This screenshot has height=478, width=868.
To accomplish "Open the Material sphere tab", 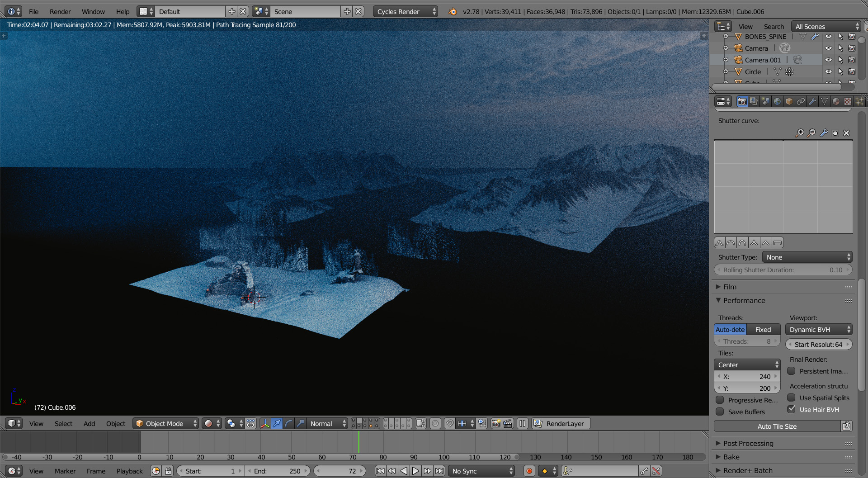I will 836,101.
